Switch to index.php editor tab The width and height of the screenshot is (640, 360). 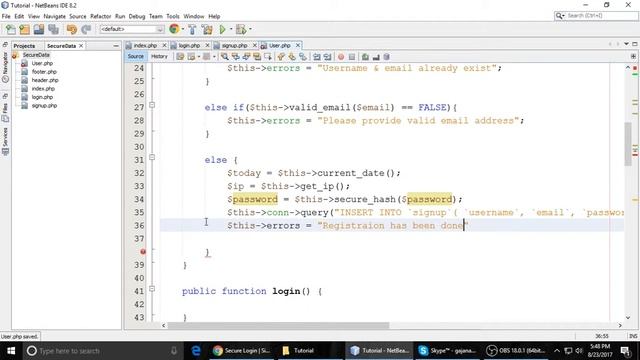[x=145, y=45]
